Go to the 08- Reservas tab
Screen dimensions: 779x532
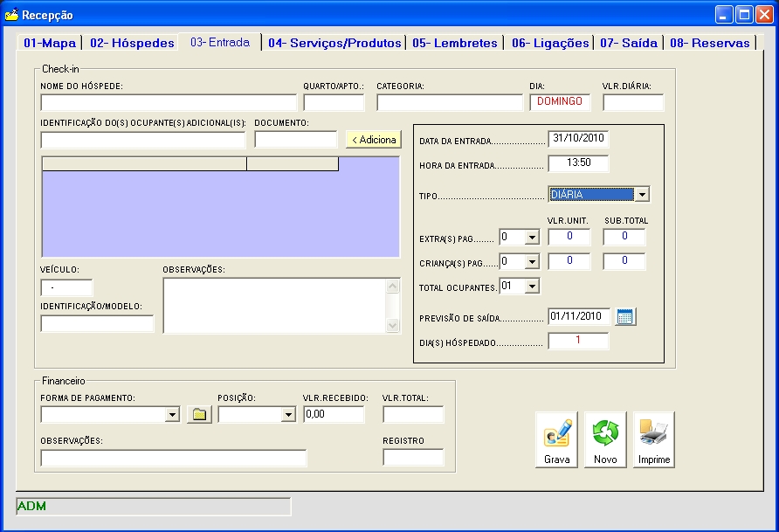pyautogui.click(x=709, y=43)
